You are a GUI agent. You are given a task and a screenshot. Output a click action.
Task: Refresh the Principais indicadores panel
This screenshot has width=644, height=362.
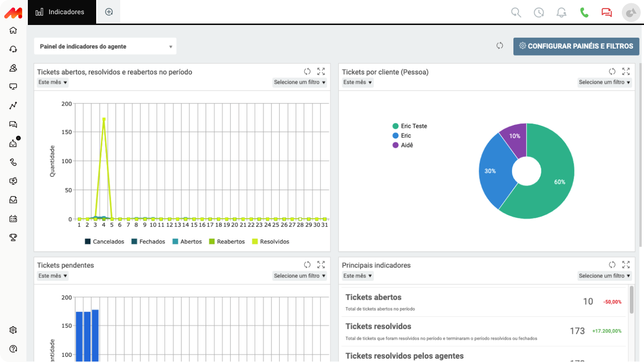tap(612, 265)
